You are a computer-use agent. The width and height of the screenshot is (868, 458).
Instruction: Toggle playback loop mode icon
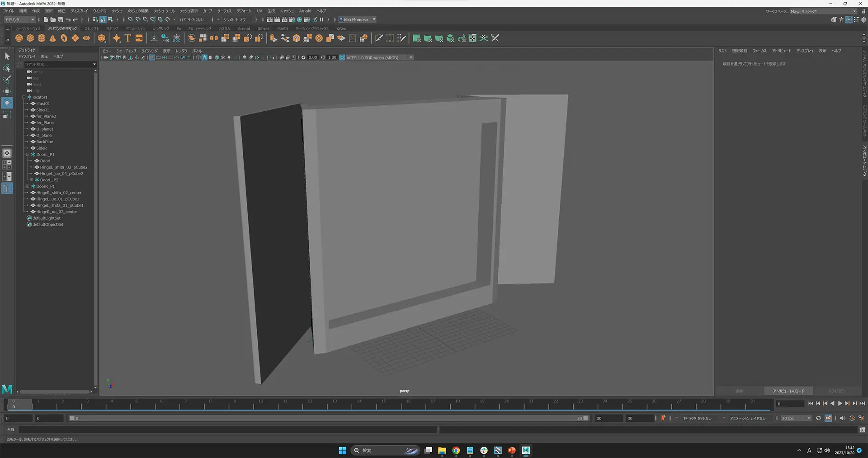(818, 418)
